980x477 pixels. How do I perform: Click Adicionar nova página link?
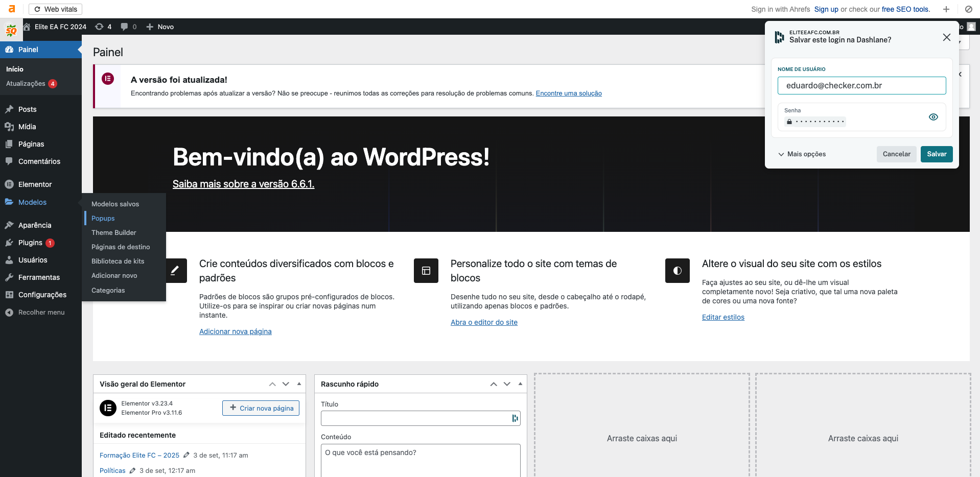click(235, 331)
